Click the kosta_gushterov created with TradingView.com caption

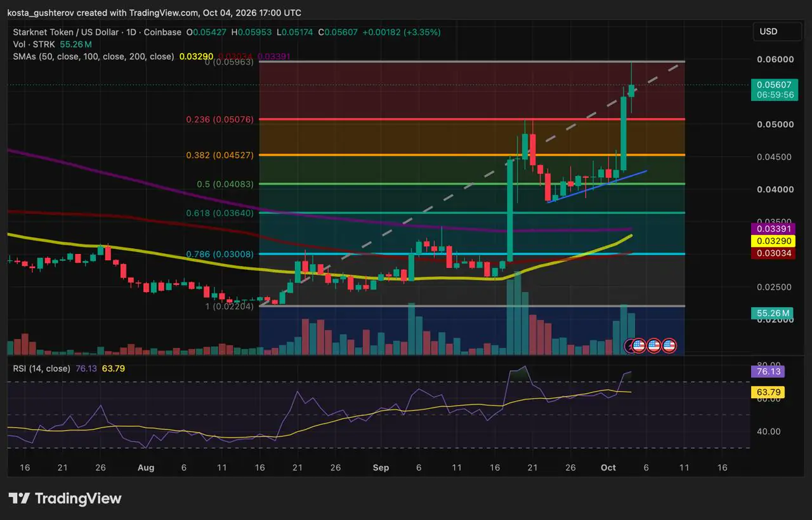tap(154, 13)
